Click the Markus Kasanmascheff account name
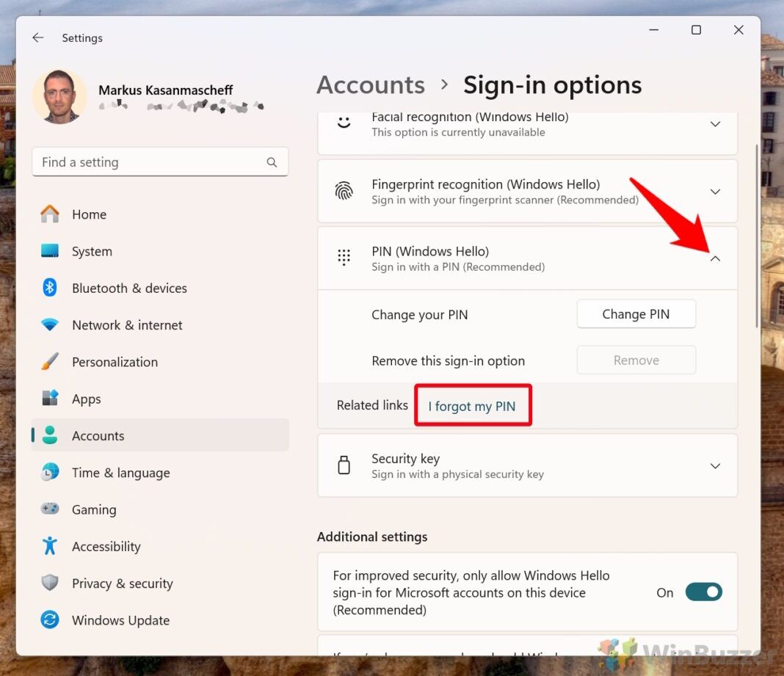 [x=165, y=90]
